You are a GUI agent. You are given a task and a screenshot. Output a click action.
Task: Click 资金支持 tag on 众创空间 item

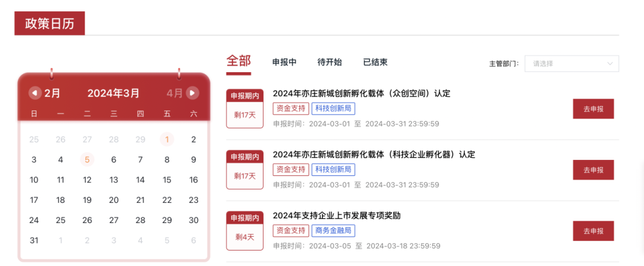click(x=291, y=109)
